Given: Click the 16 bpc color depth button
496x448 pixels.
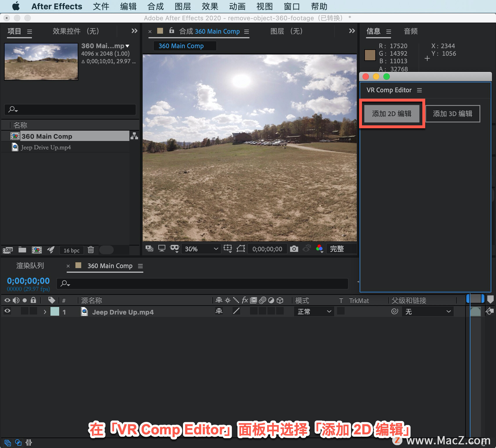Looking at the screenshot, I should point(72,250).
